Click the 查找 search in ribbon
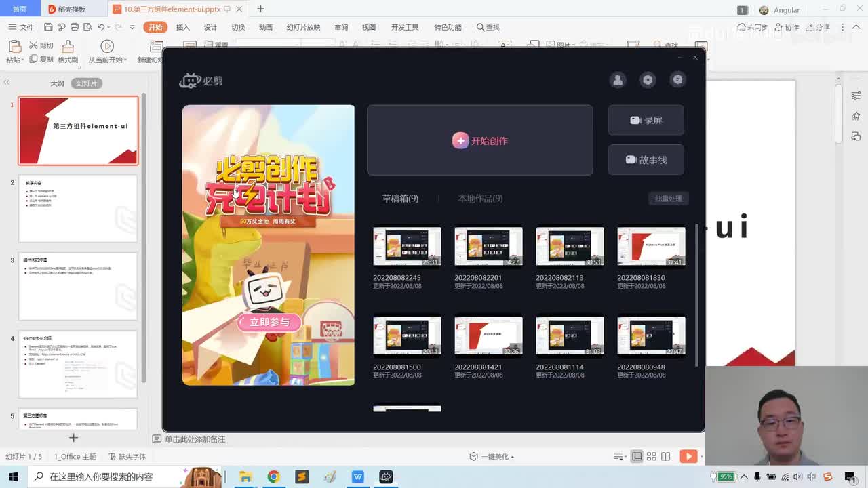868x488 pixels. [x=488, y=27]
